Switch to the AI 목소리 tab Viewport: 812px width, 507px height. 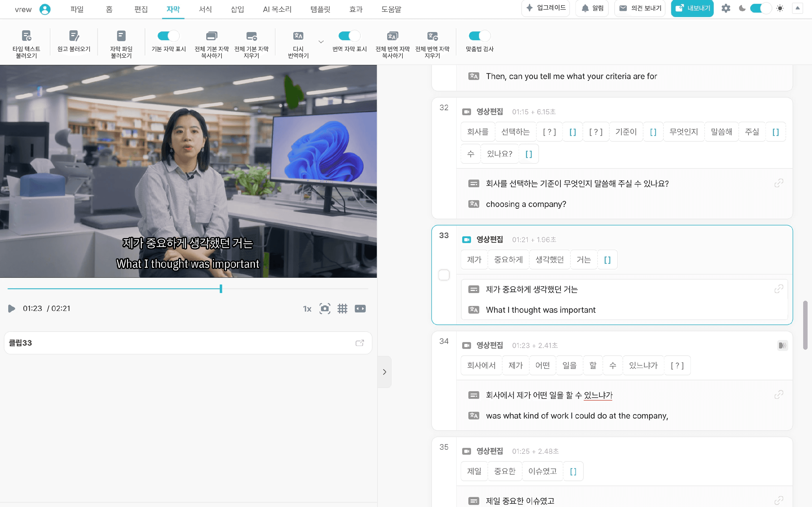(277, 9)
